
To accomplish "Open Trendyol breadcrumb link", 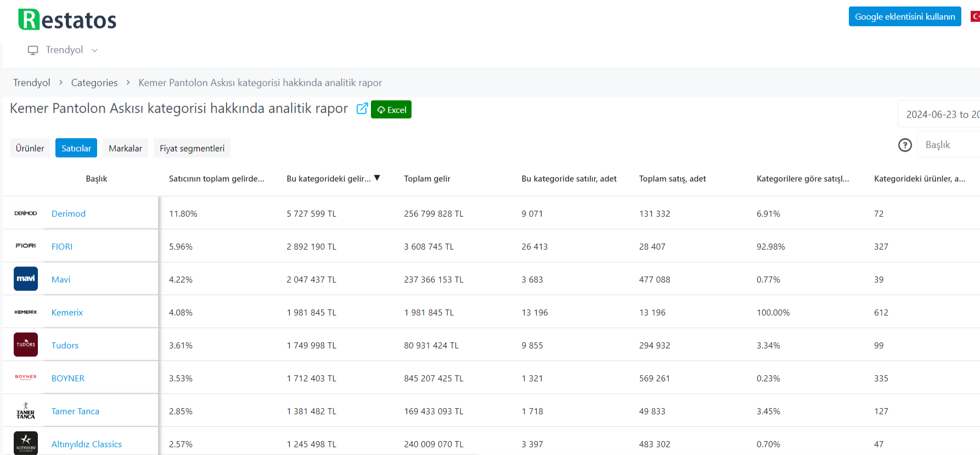I will (x=31, y=82).
